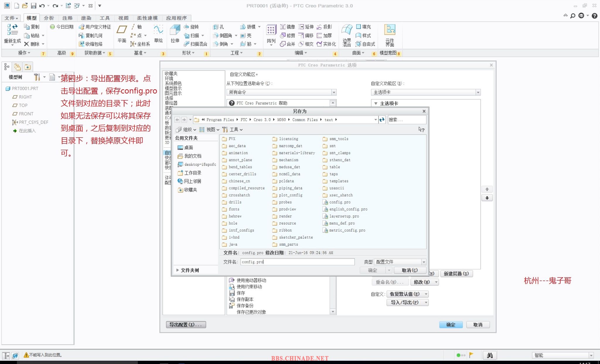Select the Draft (拔模) tool
This screenshot has width=600, height=364.
248,27
